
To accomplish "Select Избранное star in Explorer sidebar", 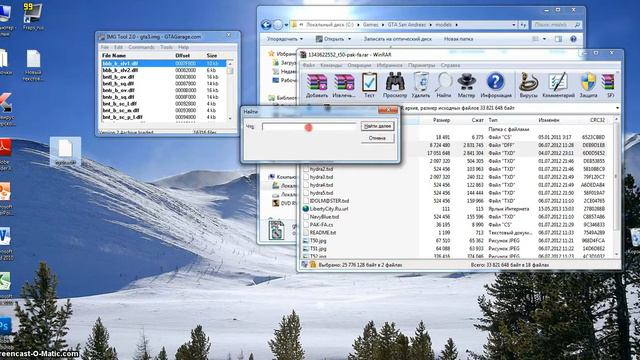I will 271,53.
